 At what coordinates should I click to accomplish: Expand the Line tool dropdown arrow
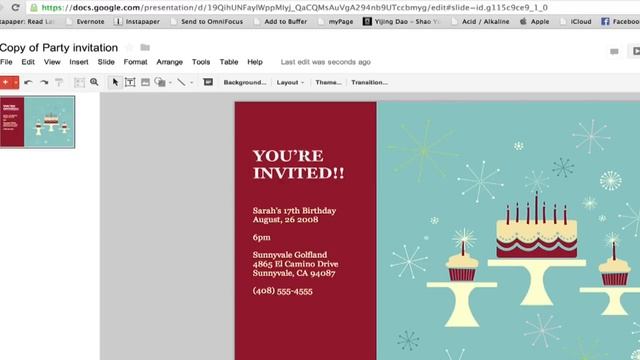pos(191,83)
